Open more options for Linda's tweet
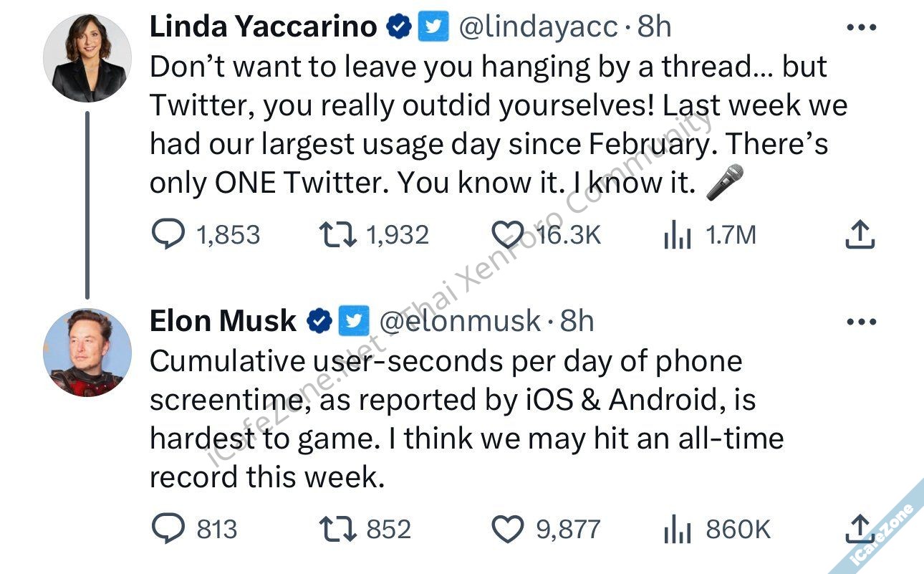Viewport: 924px width, 574px height. click(x=861, y=28)
